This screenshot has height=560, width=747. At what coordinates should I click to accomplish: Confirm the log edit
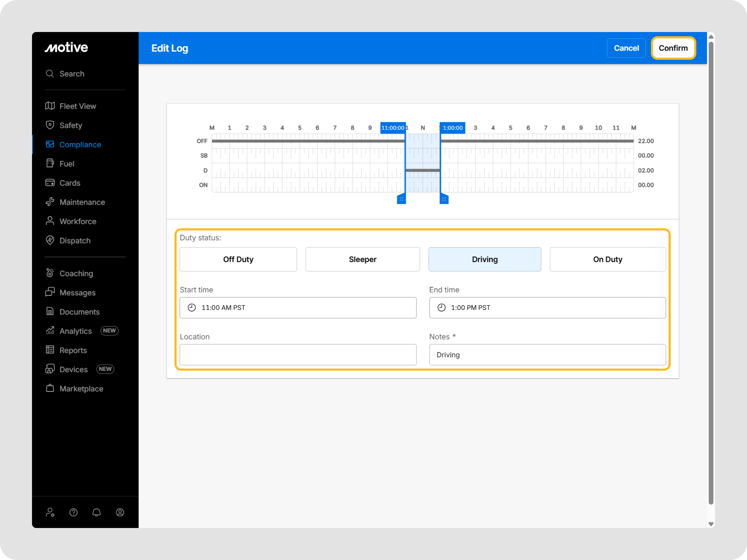(673, 48)
